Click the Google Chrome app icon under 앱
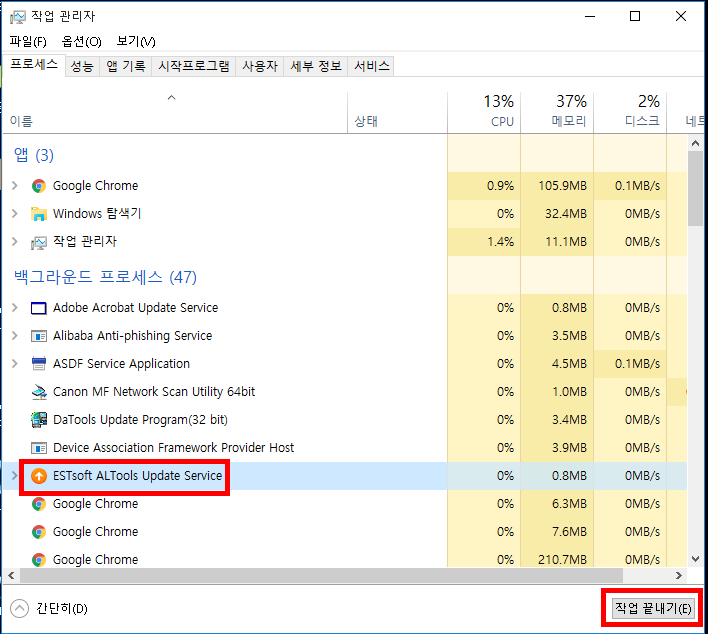 pyautogui.click(x=39, y=186)
